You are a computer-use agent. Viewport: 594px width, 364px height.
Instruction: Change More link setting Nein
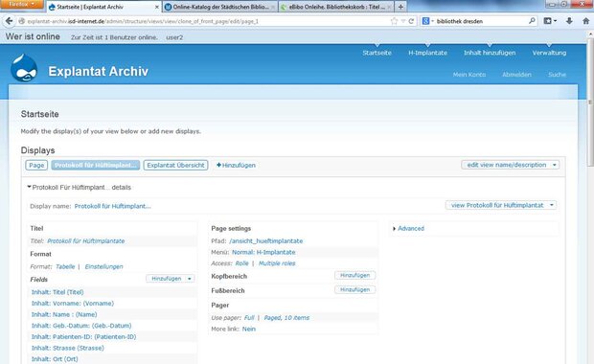(x=249, y=329)
